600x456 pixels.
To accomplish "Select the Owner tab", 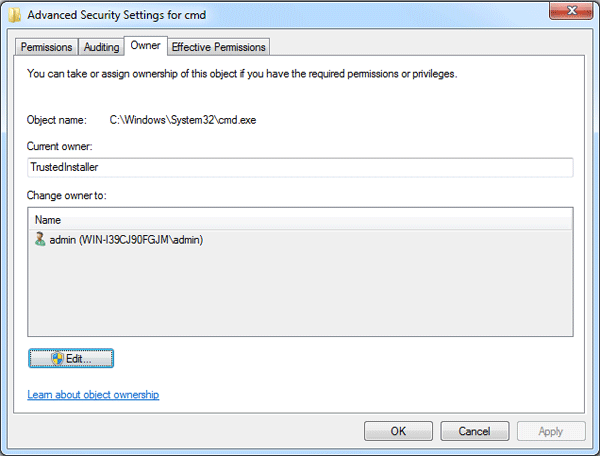I will click(x=146, y=46).
